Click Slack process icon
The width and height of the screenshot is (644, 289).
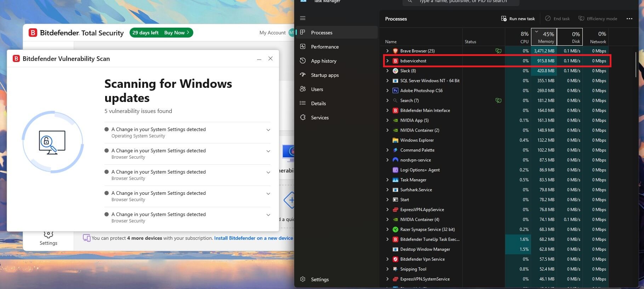(395, 71)
